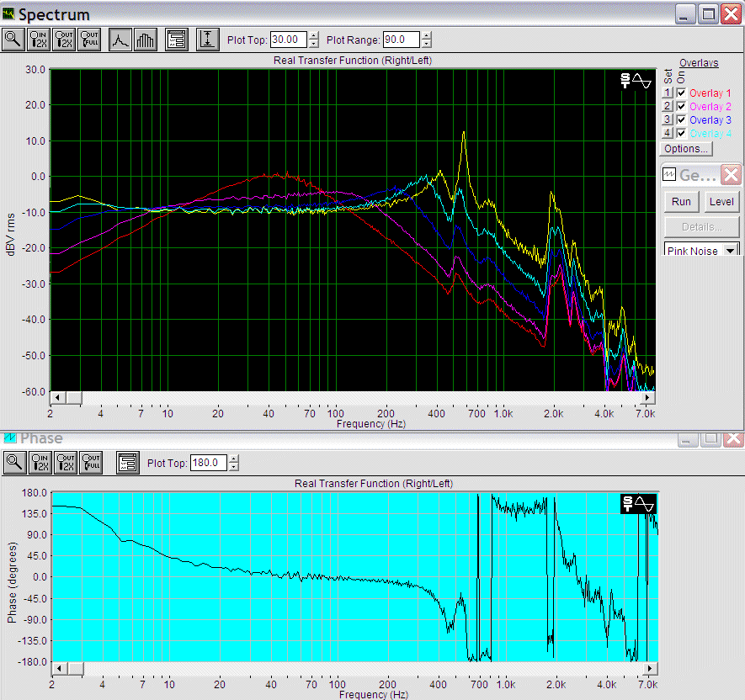Image resolution: width=745 pixels, height=700 pixels.
Task: Increase Spectrum Plot Top with up arrow
Action: click(x=314, y=35)
